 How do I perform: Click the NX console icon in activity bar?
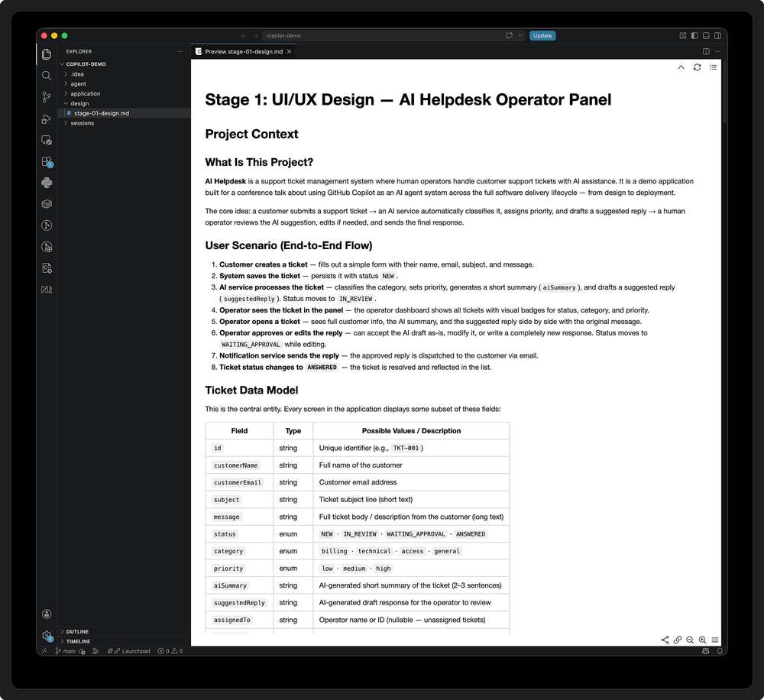[x=47, y=290]
